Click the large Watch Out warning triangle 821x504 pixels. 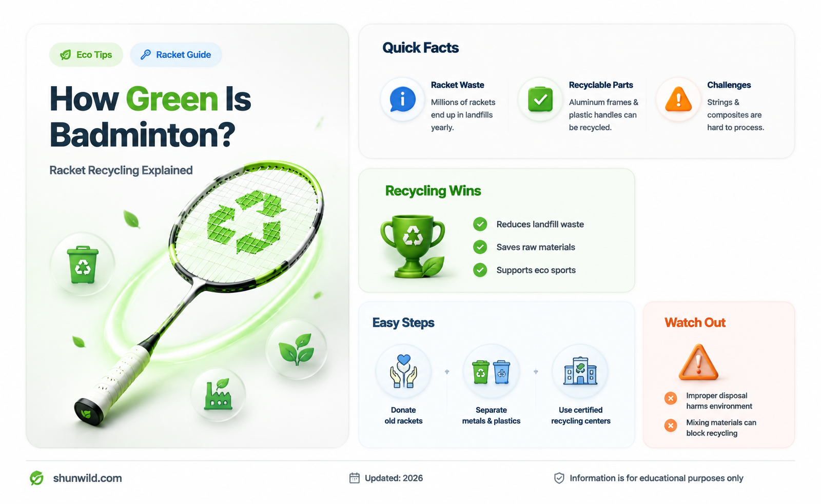(x=698, y=362)
